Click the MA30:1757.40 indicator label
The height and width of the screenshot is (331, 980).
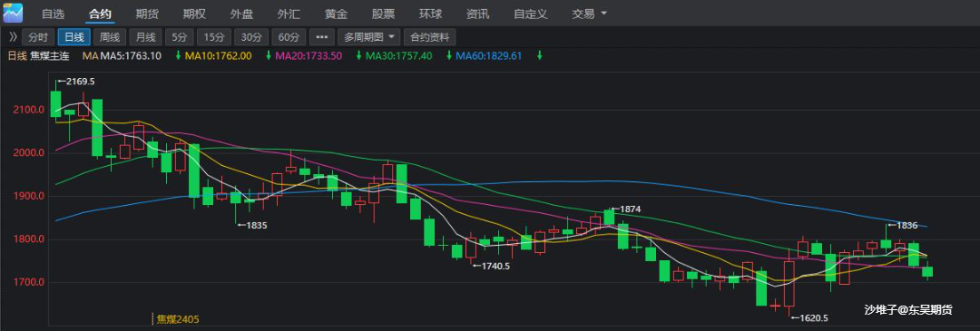398,55
